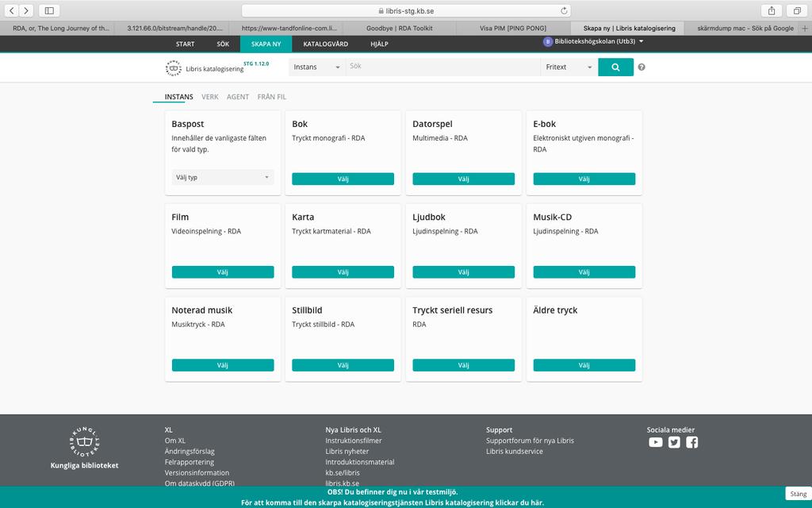Select the SKAPA NY menu item

pyautogui.click(x=266, y=44)
